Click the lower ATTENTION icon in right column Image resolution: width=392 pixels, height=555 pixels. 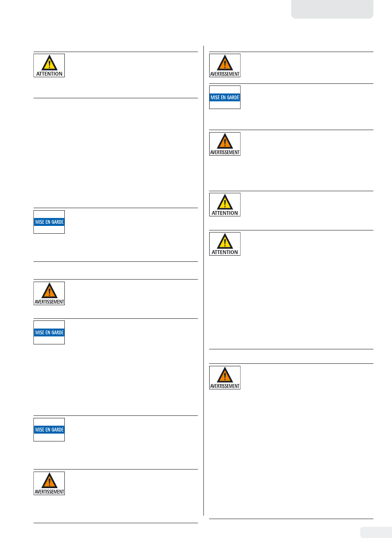pos(225,244)
